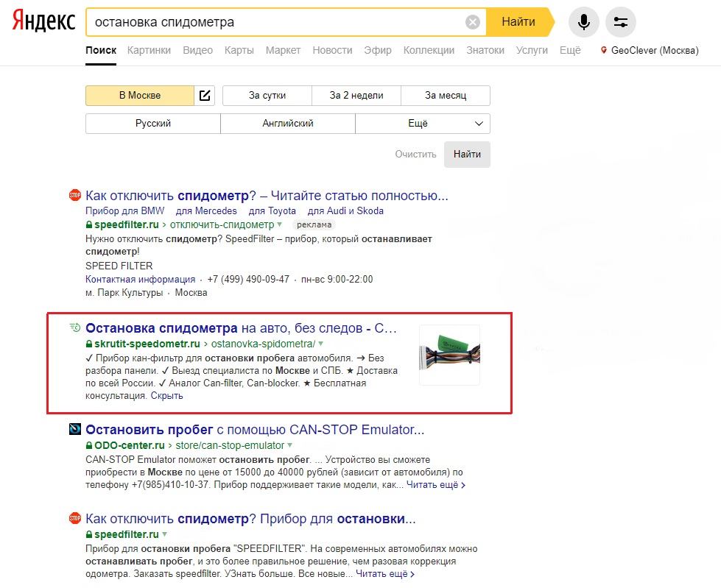Click Очистить to reset filters

pos(415,155)
